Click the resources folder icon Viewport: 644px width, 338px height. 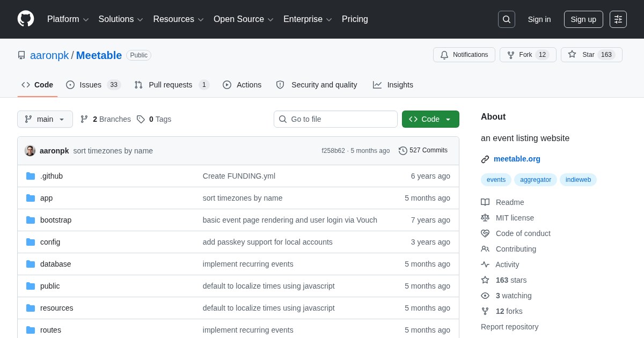(x=31, y=308)
